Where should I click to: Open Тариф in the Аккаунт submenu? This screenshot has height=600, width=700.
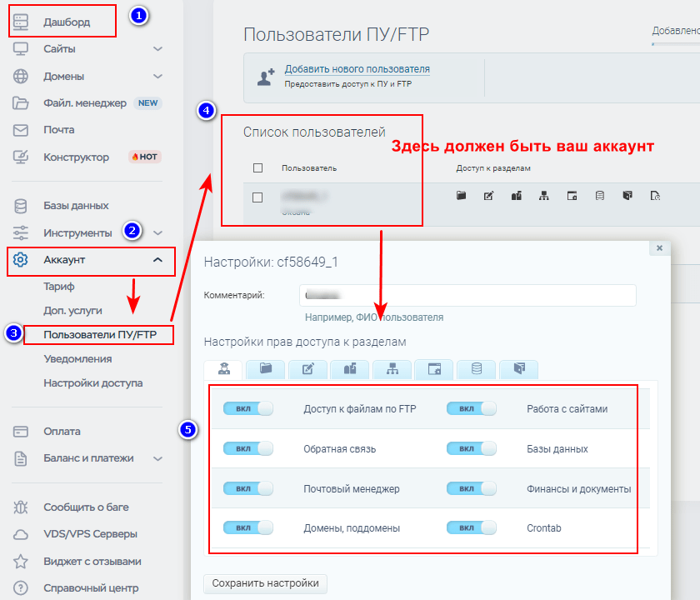point(59,287)
